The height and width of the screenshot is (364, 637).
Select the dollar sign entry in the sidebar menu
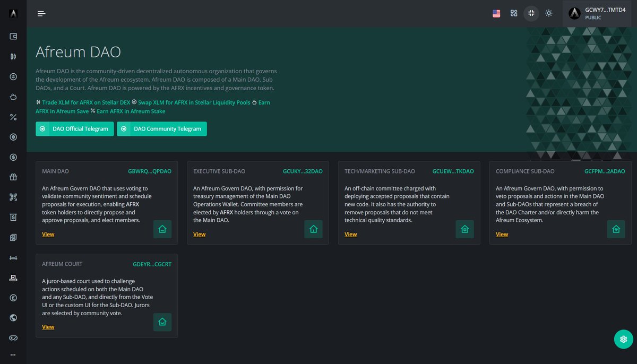[x=12, y=157]
